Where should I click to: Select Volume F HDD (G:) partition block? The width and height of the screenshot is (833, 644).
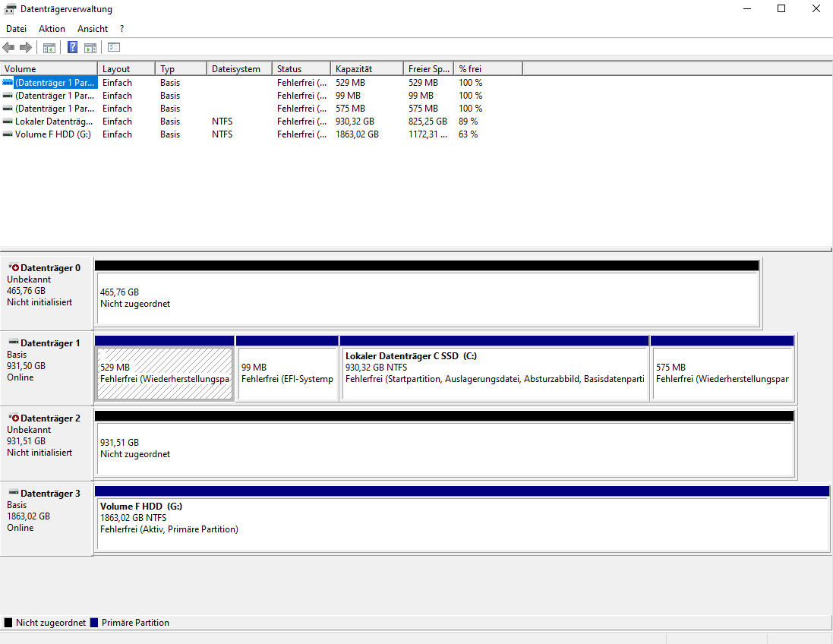click(462, 524)
